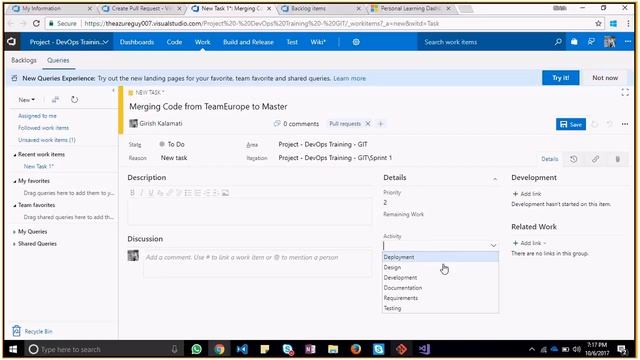This screenshot has width=640, height=360.
Task: Refresh the queries list
Action: coord(74,100)
